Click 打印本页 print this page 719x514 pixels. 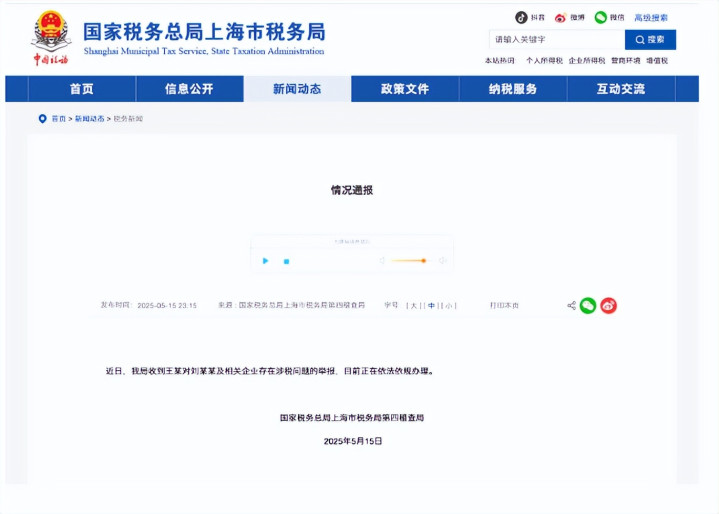pos(504,305)
